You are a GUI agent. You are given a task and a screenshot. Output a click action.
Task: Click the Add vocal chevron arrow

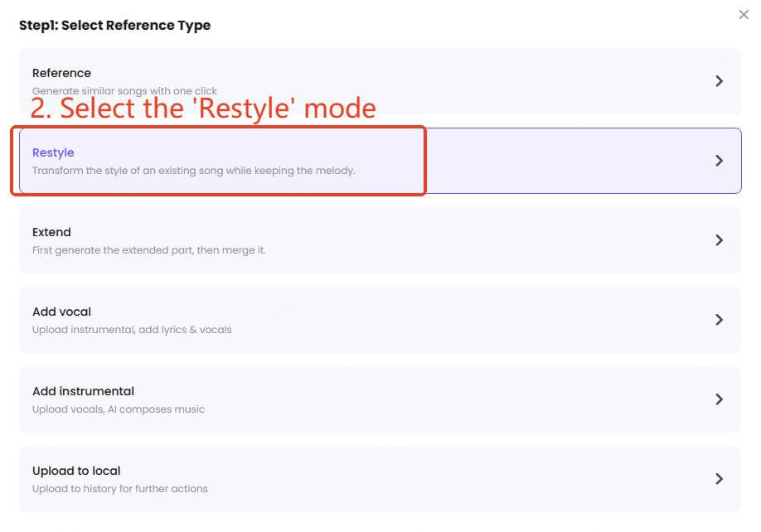tap(719, 320)
